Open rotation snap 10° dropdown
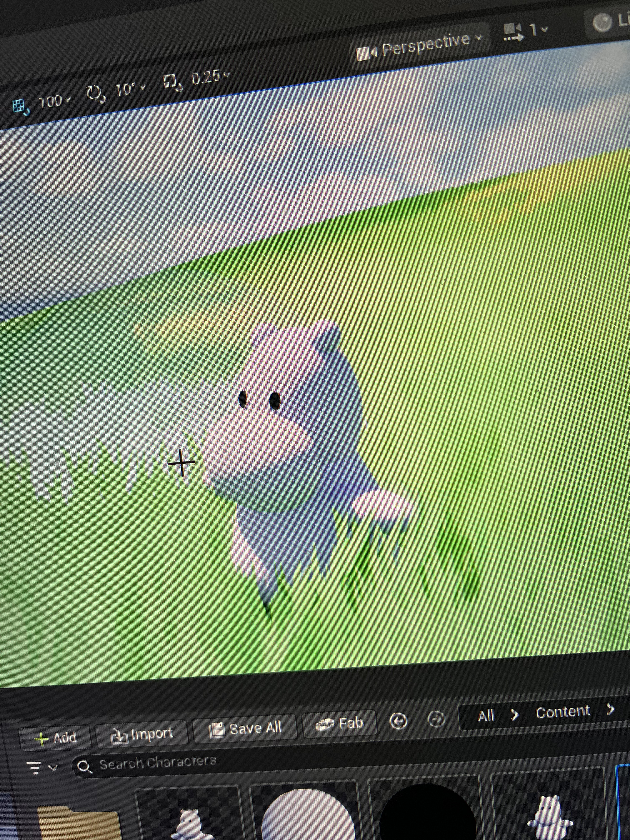 [130, 90]
